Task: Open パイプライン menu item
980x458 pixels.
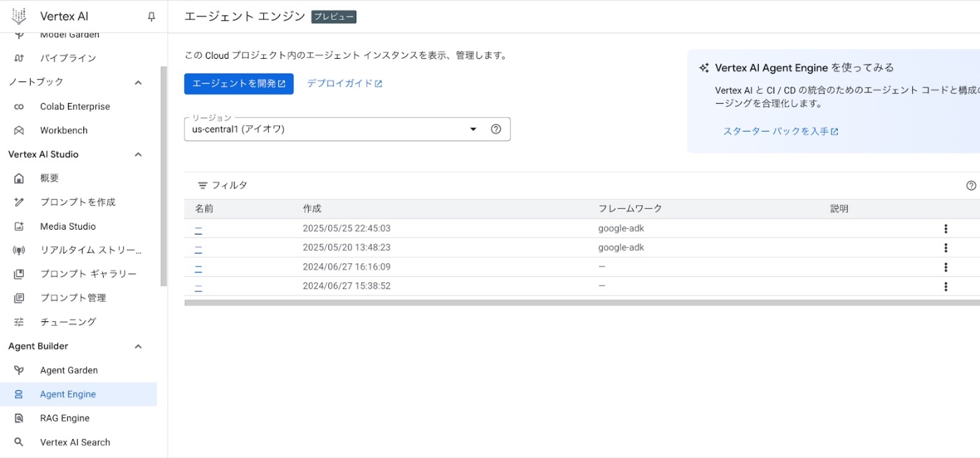Action: [68, 58]
